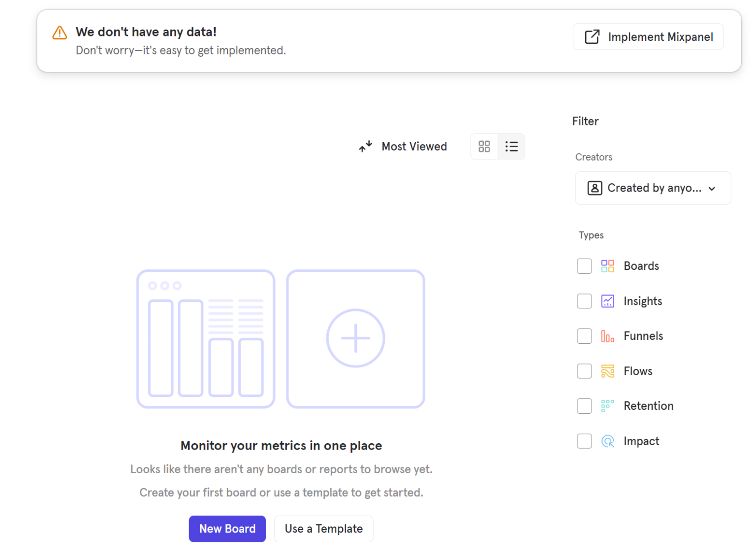The image size is (756, 557).
Task: Open the Most Viewed sort options
Action: point(414,146)
